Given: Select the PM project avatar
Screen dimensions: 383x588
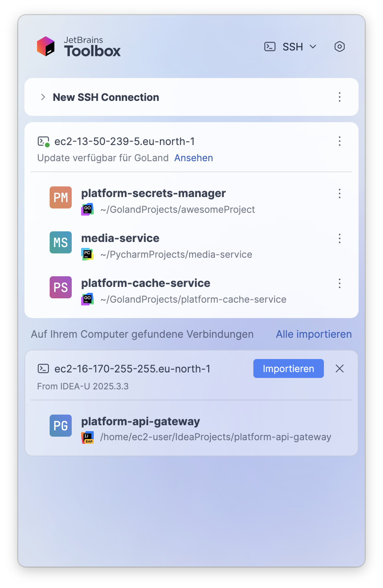Looking at the screenshot, I should coord(61,197).
